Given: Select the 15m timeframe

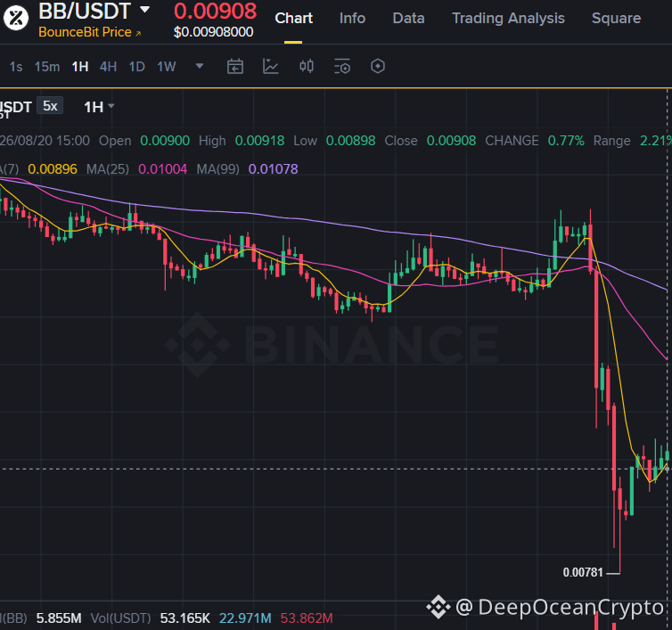Looking at the screenshot, I should click(47, 67).
